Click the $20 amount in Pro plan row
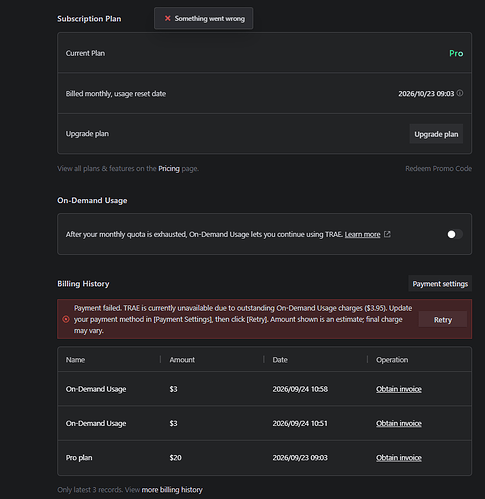Image resolution: width=485 pixels, height=499 pixels. coord(175,458)
